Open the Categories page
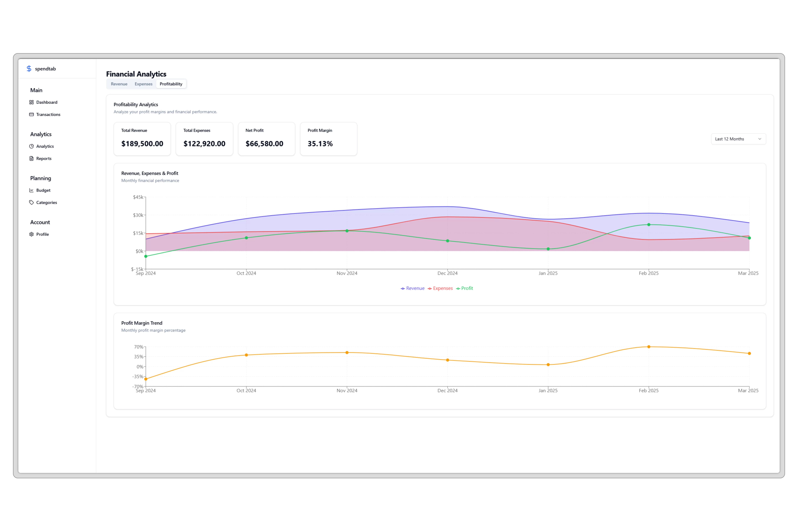 click(47, 203)
